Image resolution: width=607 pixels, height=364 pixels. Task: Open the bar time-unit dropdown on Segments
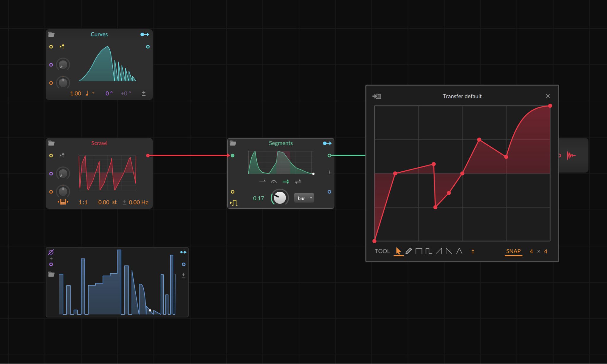pos(303,198)
